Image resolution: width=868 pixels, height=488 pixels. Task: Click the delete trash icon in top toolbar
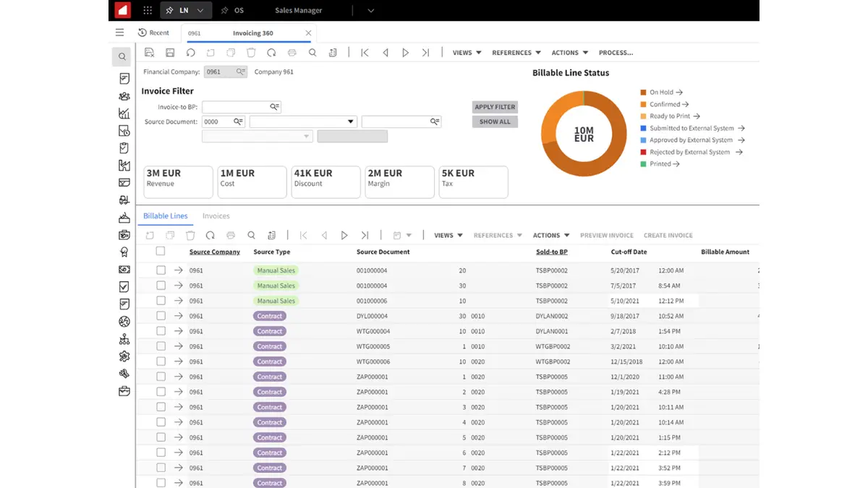(x=251, y=53)
